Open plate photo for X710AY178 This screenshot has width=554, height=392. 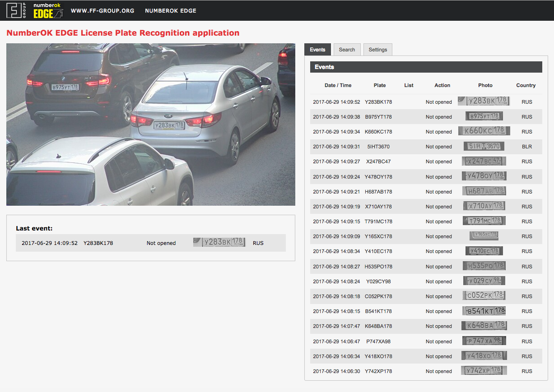484,206
